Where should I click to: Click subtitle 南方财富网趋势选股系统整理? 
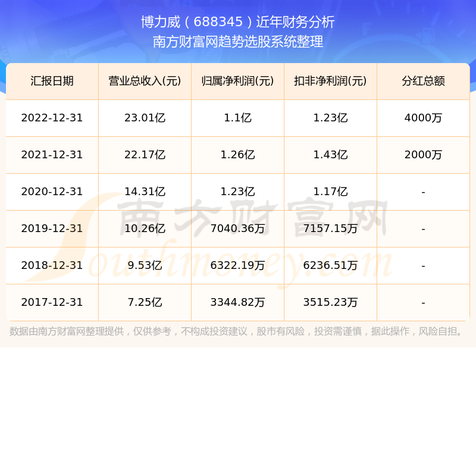(237, 42)
